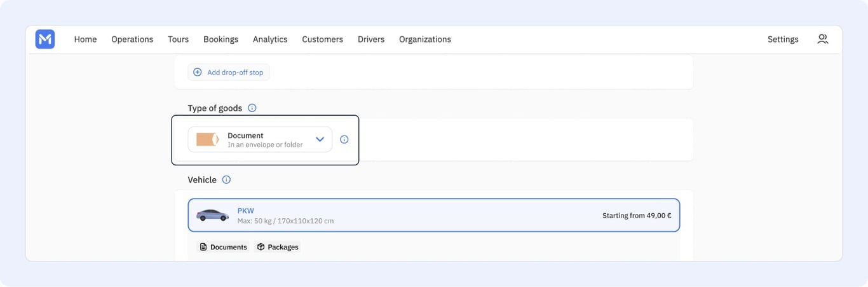
Task: Click the info icon next to Vehicle
Action: coord(226,180)
